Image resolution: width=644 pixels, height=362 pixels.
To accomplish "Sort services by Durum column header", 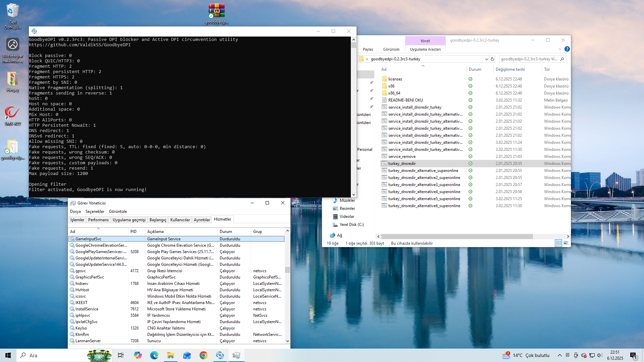I will point(226,232).
